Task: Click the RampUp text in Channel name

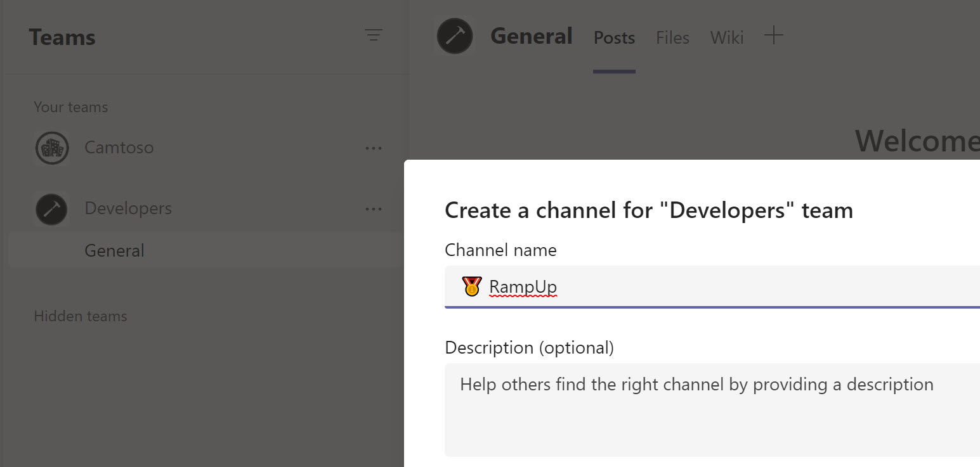Action: (x=523, y=287)
